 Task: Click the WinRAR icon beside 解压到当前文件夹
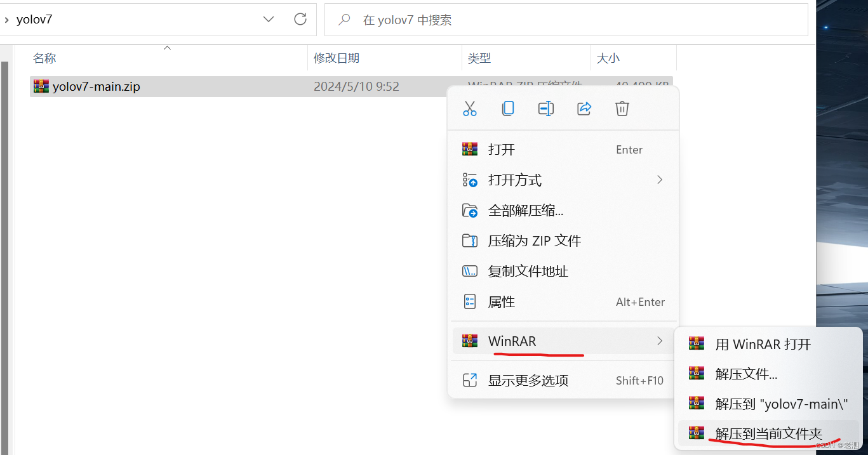pos(697,433)
